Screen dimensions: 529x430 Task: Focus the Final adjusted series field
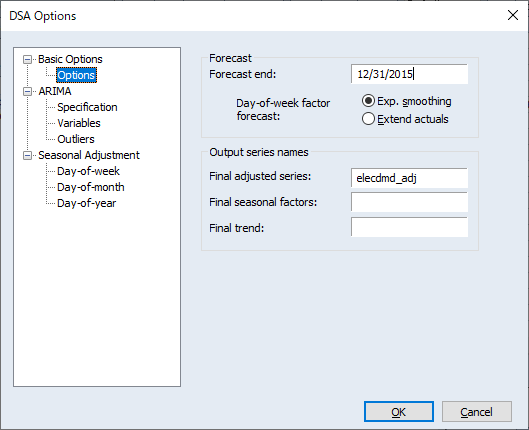point(409,178)
